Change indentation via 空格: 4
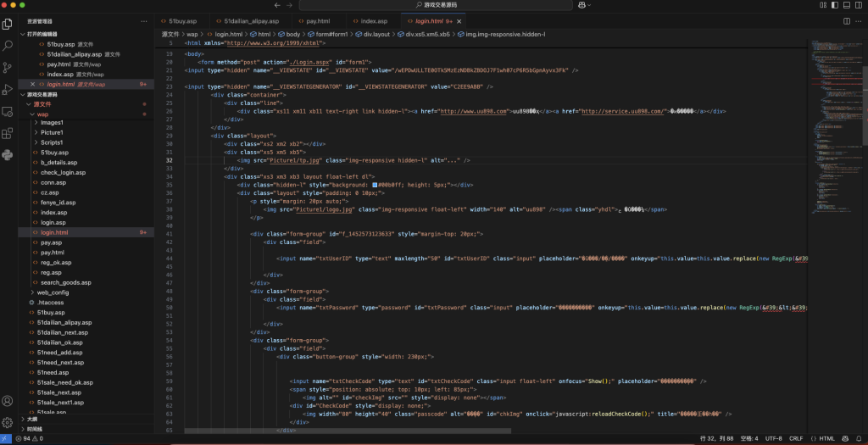Screen dimensions: 868x445 [749, 438]
